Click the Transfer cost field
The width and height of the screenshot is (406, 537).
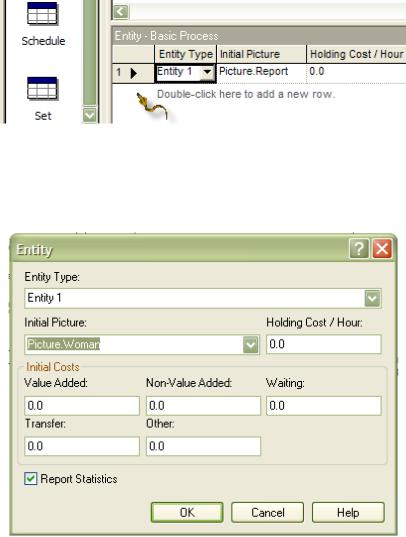82,446
